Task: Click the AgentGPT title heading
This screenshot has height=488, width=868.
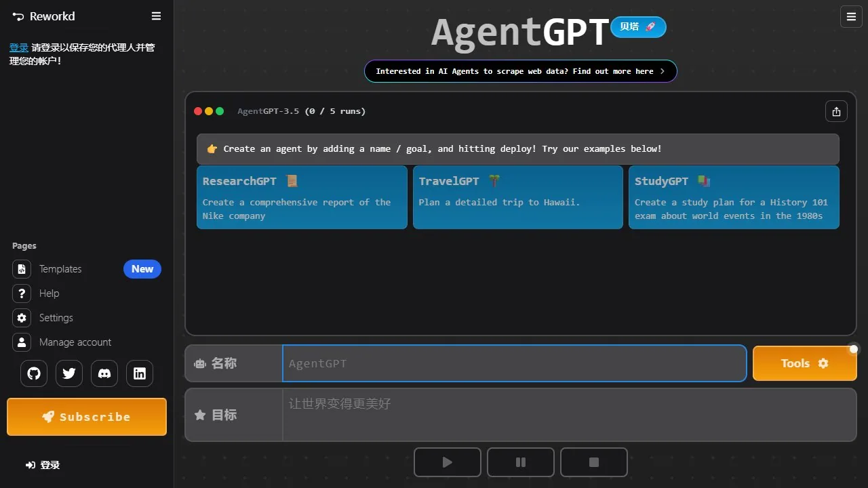Action: pos(521,33)
